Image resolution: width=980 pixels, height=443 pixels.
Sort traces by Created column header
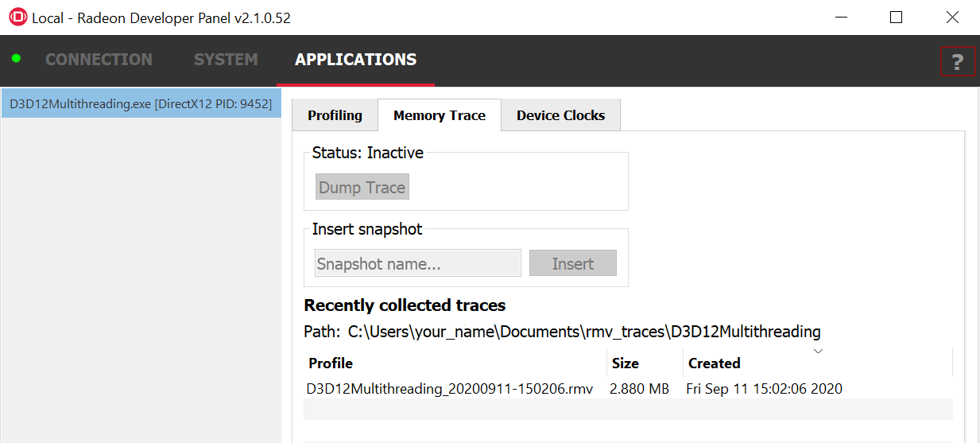[714, 363]
